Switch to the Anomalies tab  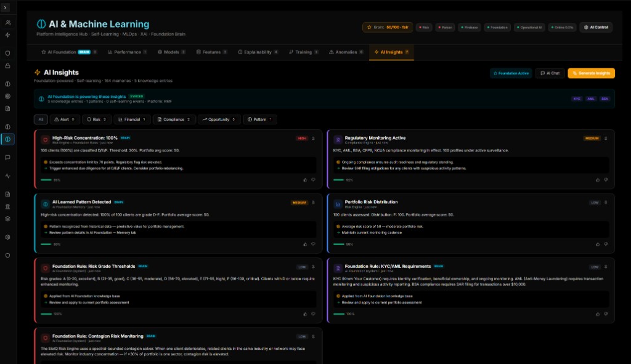pos(346,52)
